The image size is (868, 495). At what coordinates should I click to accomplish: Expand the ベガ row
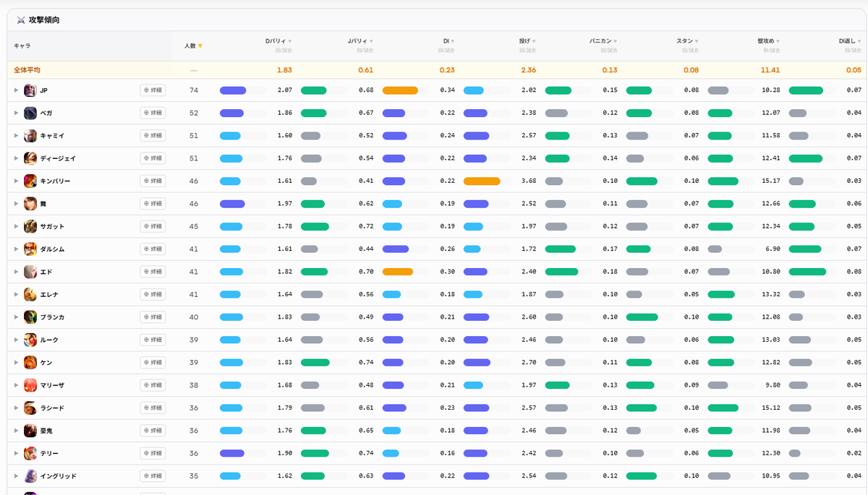point(16,113)
